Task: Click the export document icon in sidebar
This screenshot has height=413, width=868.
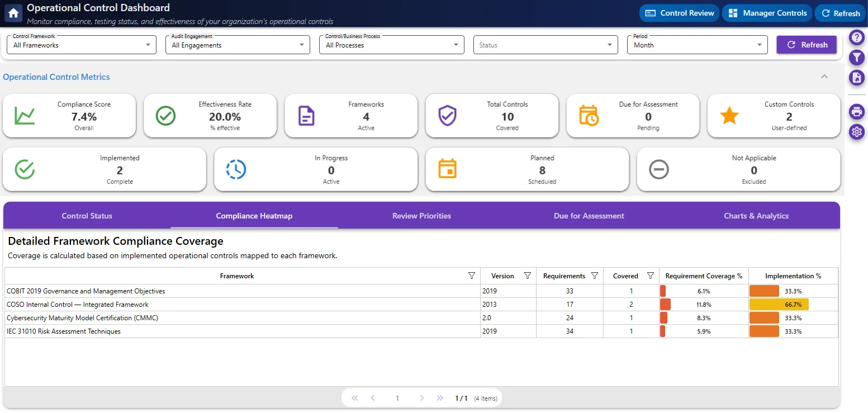Action: 857,78
